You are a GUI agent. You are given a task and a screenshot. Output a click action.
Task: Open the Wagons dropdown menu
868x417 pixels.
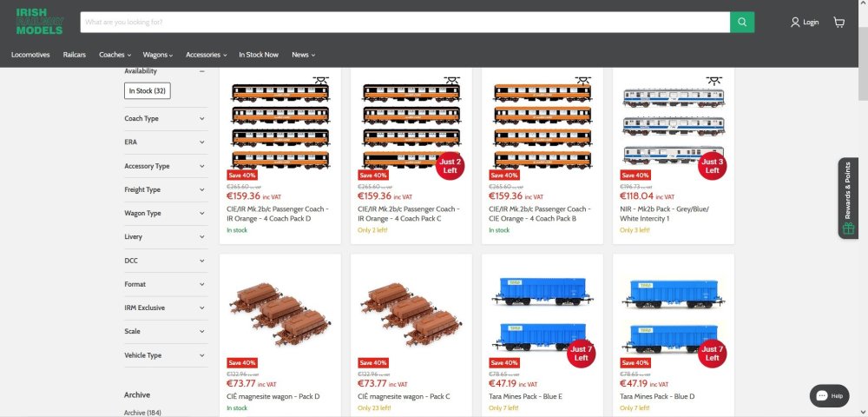point(158,55)
